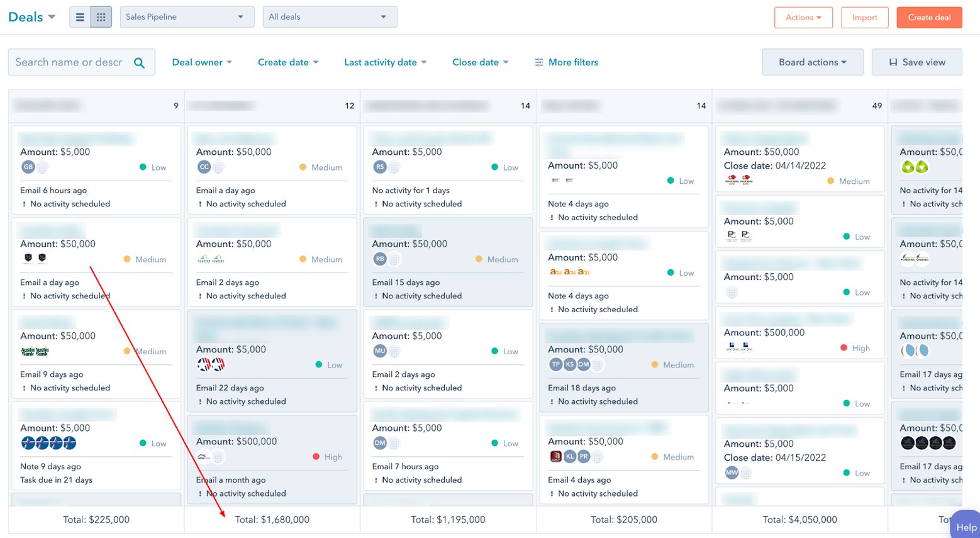Click the search magnifier icon
Viewport: 980px width, 538px height.
pyautogui.click(x=139, y=62)
